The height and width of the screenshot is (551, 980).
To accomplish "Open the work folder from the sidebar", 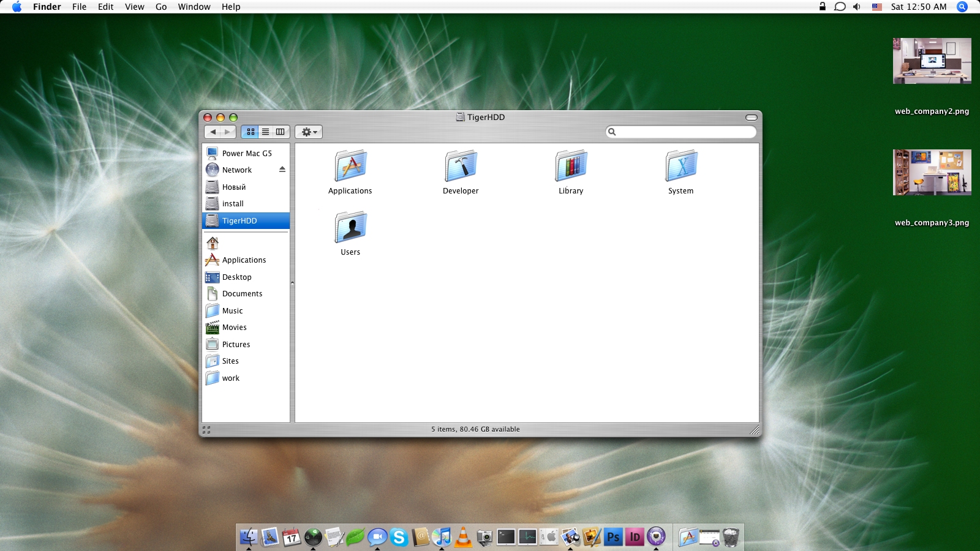I will pyautogui.click(x=246, y=378).
